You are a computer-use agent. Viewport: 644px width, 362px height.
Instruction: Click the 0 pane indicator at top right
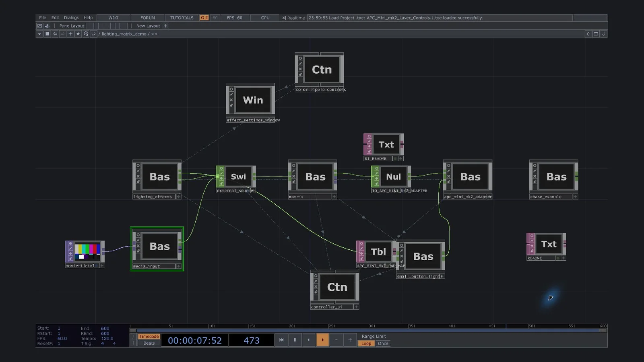588,34
